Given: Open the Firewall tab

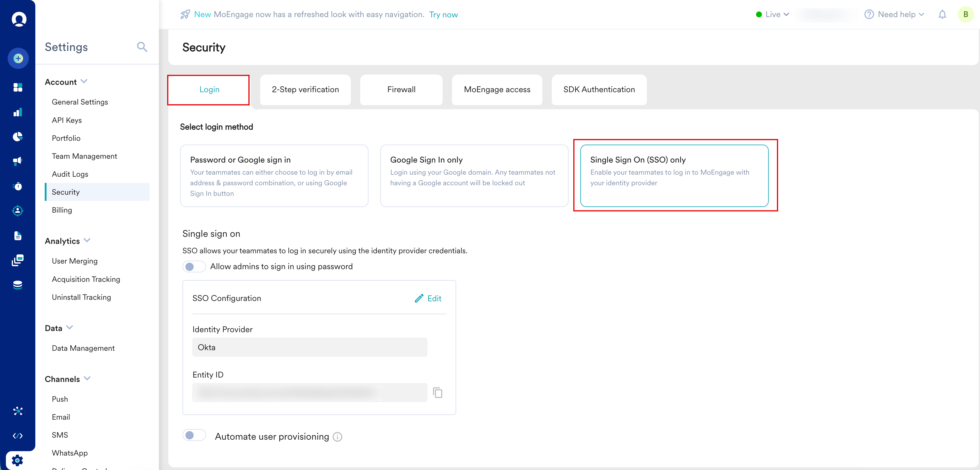Looking at the screenshot, I should click(x=401, y=90).
